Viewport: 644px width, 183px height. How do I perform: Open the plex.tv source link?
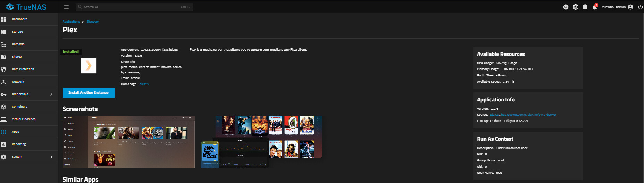[x=495, y=115]
